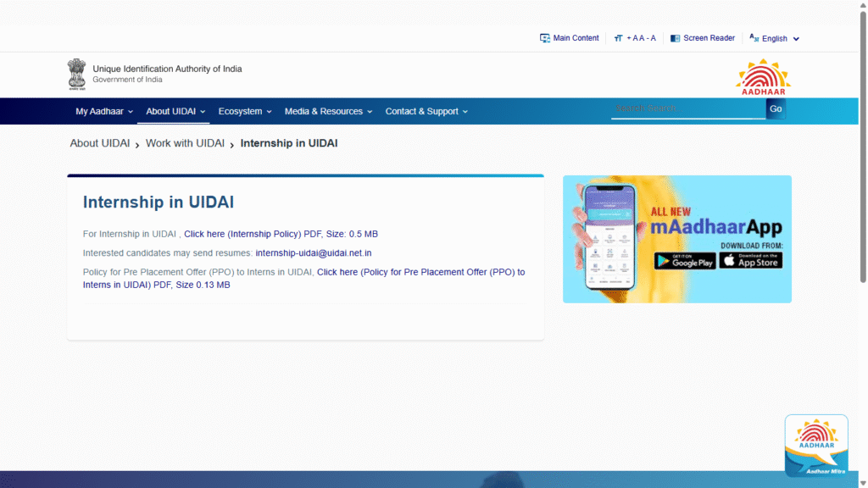Viewport: 868px width, 488px height.
Task: Expand the Media & Resources menu
Action: (x=328, y=111)
